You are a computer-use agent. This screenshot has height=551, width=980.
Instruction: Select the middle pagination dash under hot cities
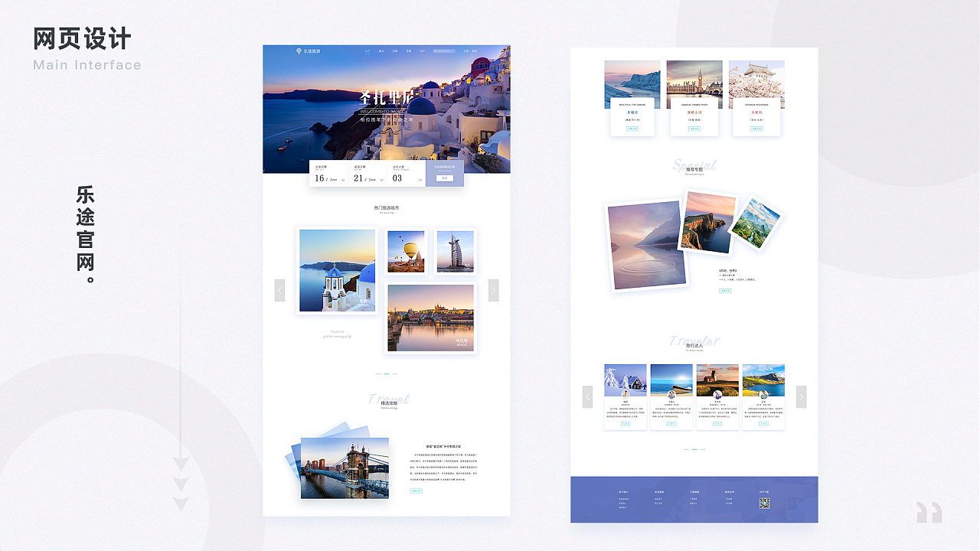click(x=387, y=373)
